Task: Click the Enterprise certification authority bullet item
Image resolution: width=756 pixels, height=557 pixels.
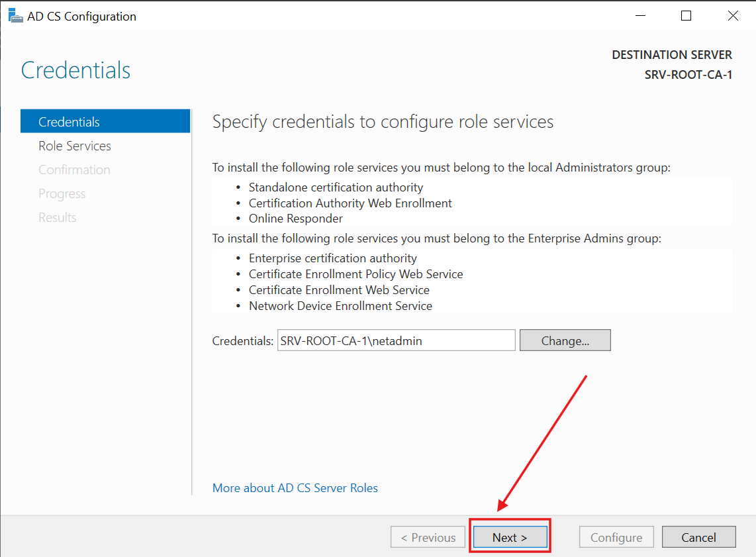Action: point(332,258)
